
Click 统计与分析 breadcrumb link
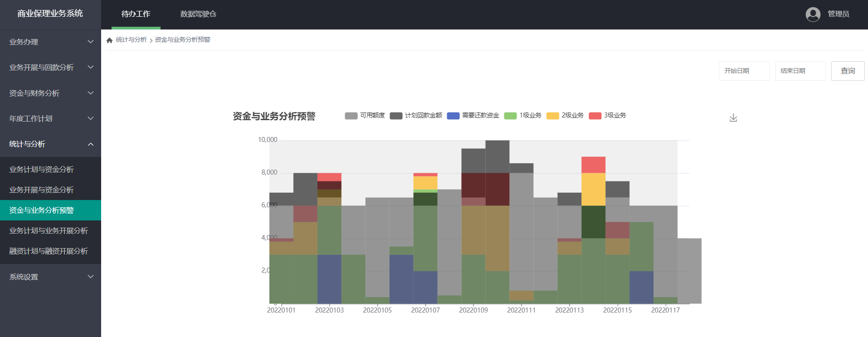(x=131, y=40)
